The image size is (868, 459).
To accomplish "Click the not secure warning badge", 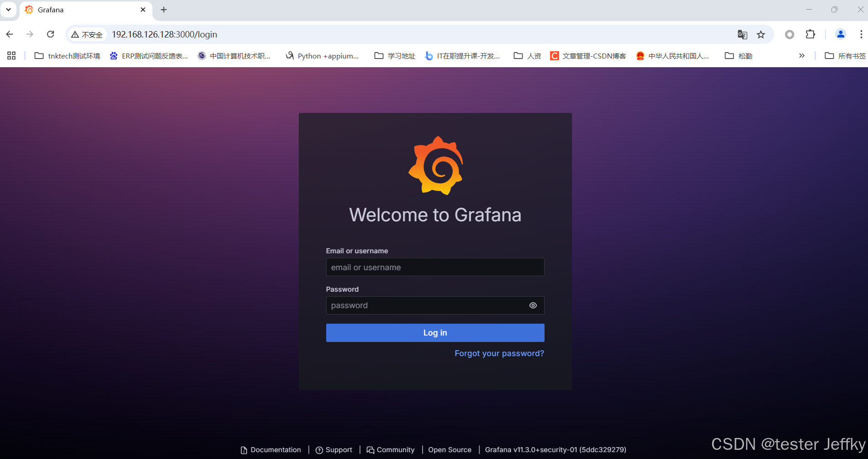I will point(87,34).
